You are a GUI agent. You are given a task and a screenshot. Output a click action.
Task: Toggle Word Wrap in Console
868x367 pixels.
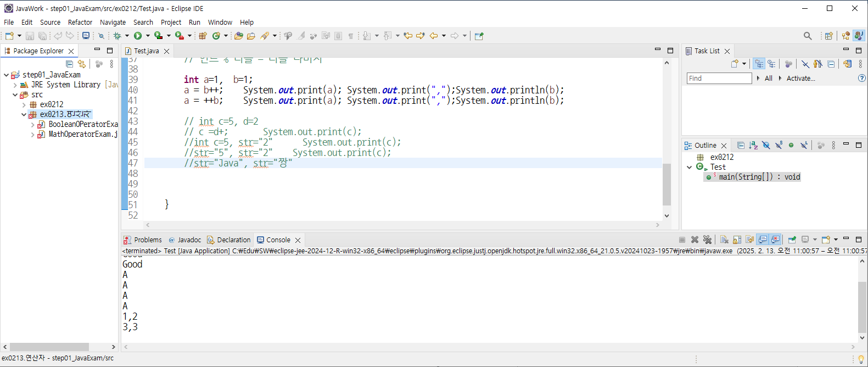tap(749, 240)
